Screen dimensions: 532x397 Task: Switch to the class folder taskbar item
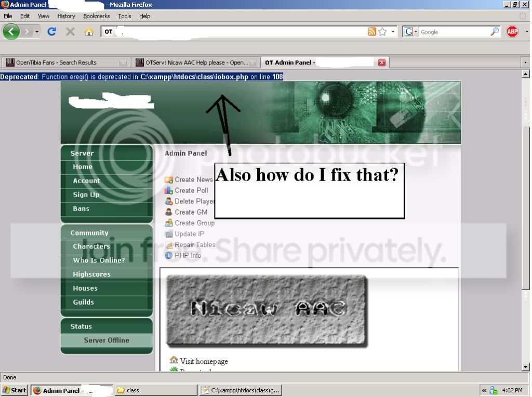point(156,390)
